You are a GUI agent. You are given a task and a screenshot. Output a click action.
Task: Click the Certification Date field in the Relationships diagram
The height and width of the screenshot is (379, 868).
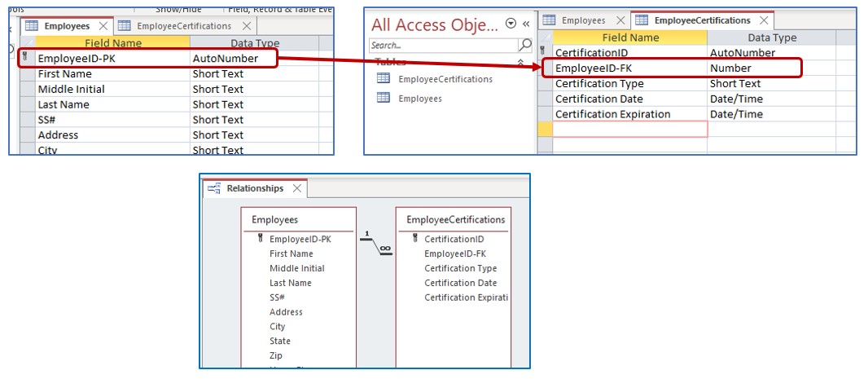pos(460,283)
